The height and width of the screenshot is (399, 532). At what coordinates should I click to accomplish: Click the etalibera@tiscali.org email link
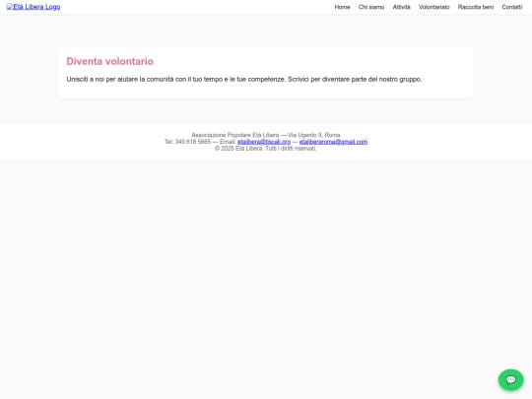[264, 142]
